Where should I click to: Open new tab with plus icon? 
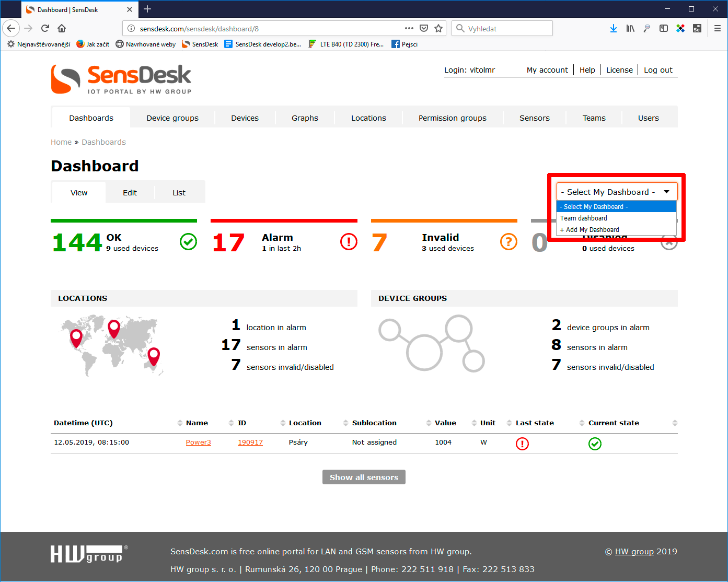[x=147, y=9]
